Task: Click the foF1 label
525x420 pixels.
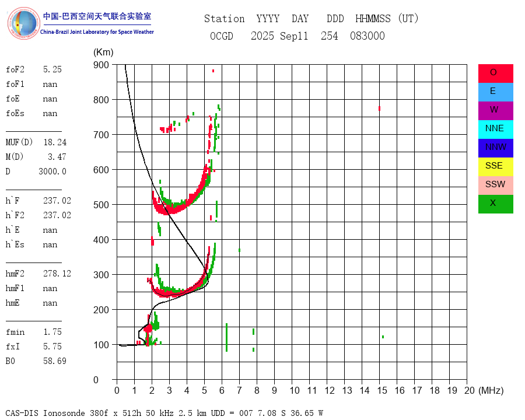Action: tap(15, 84)
